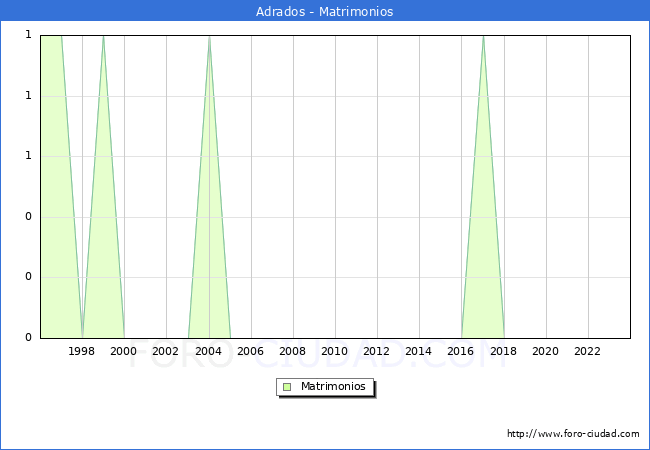Select the 2018 x-axis label

point(503,351)
